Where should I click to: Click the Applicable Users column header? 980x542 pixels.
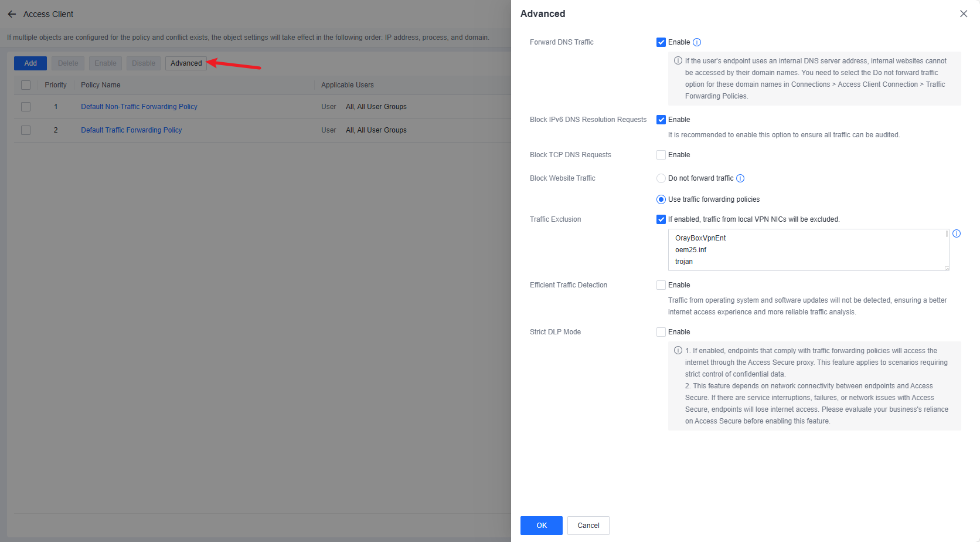point(348,85)
